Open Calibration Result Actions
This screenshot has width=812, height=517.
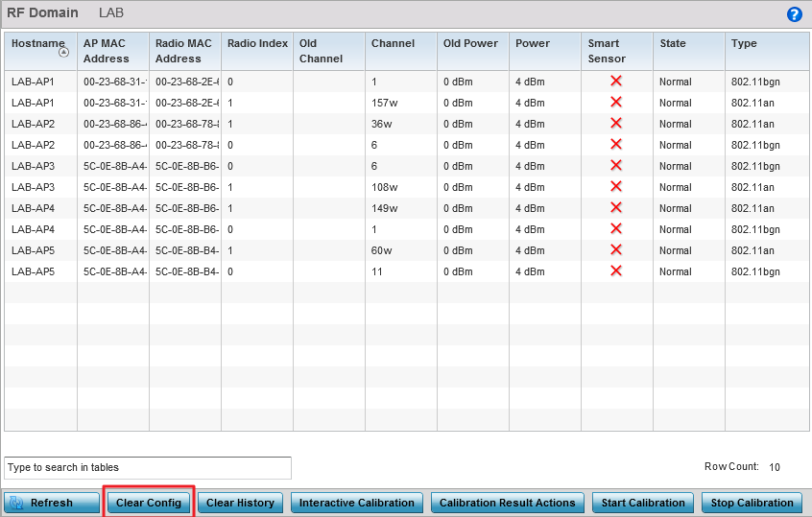506,503
